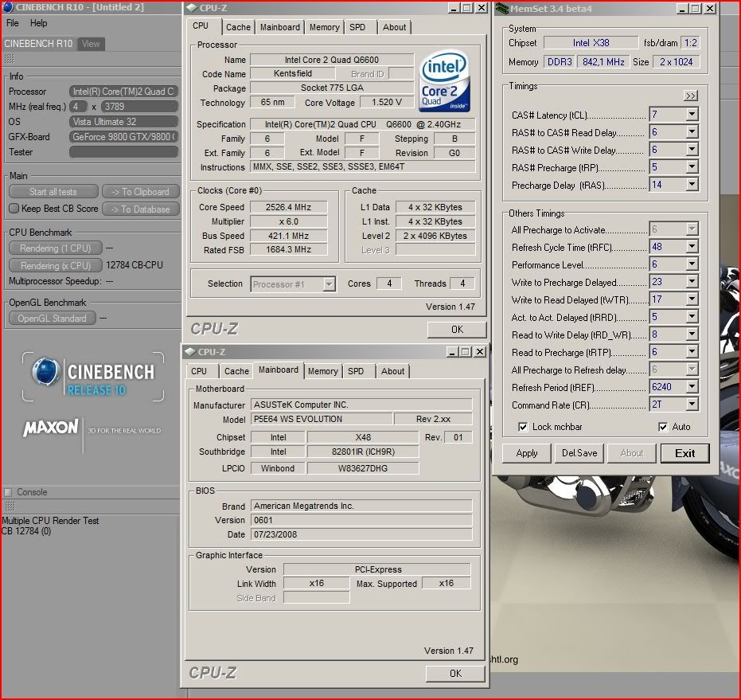Viewport: 741px width, 700px height.
Task: Click Start all tests in Cinebench
Action: [53, 192]
